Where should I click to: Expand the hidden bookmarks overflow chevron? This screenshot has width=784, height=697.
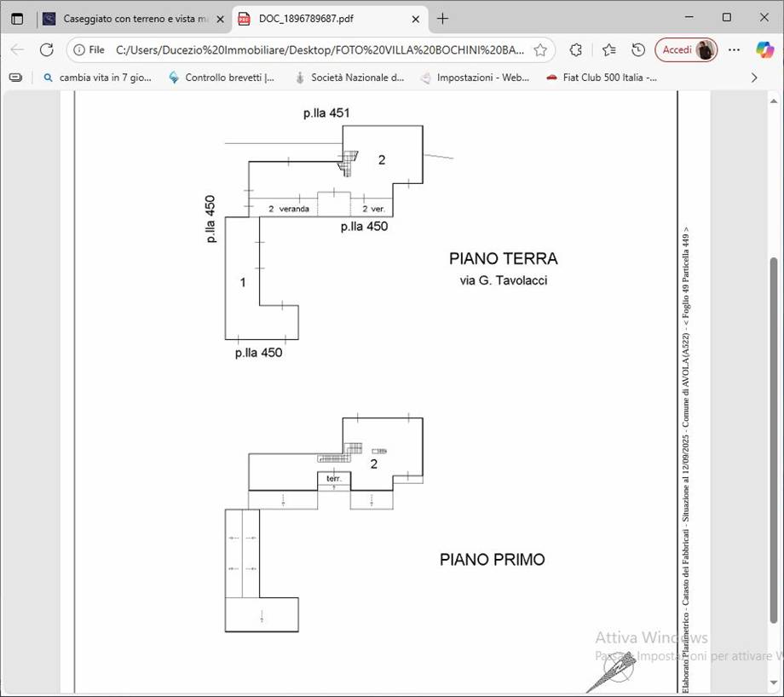tap(753, 78)
